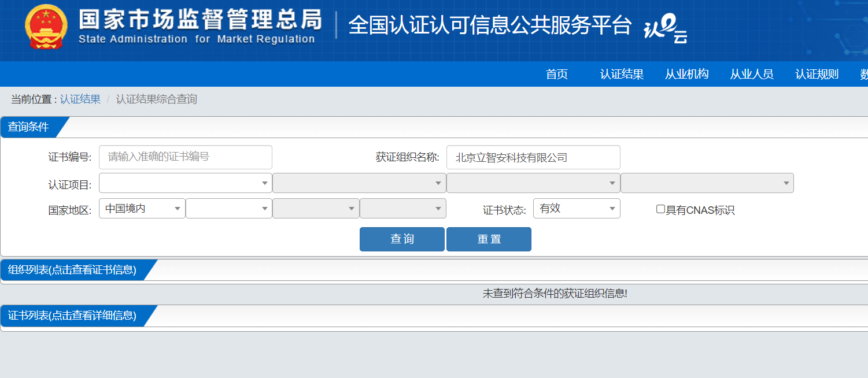Screen dimensions: 868x378
Task: Open the 从业机构 navigation menu
Action: pyautogui.click(x=687, y=74)
